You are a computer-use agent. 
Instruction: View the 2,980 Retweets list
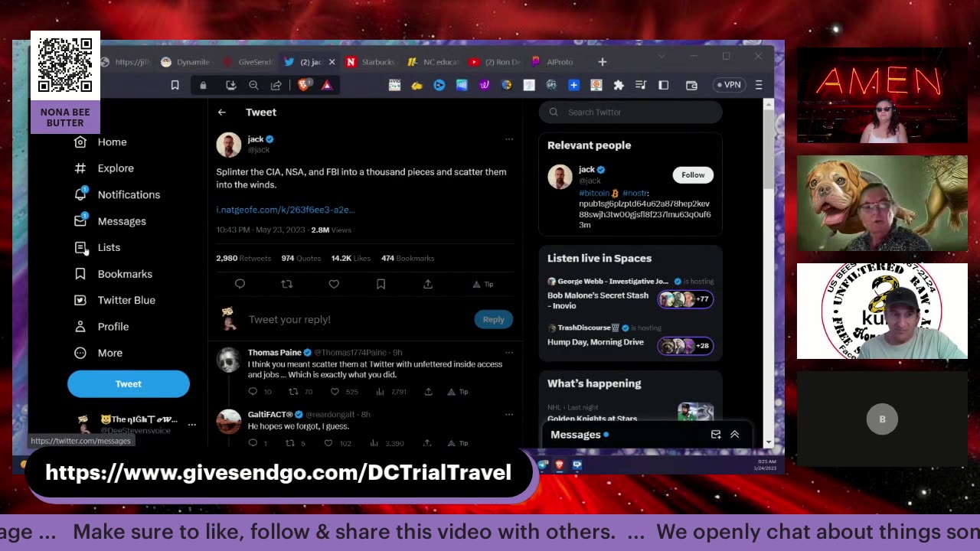point(243,259)
